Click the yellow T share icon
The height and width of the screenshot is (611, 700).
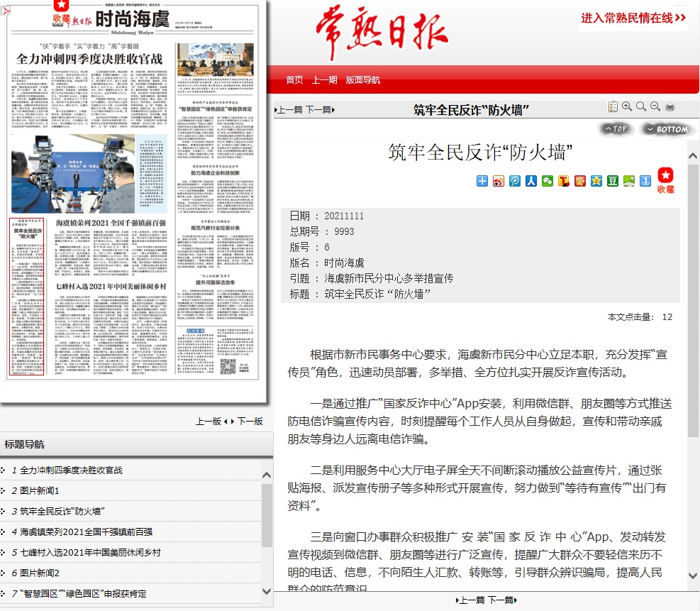[563, 181]
